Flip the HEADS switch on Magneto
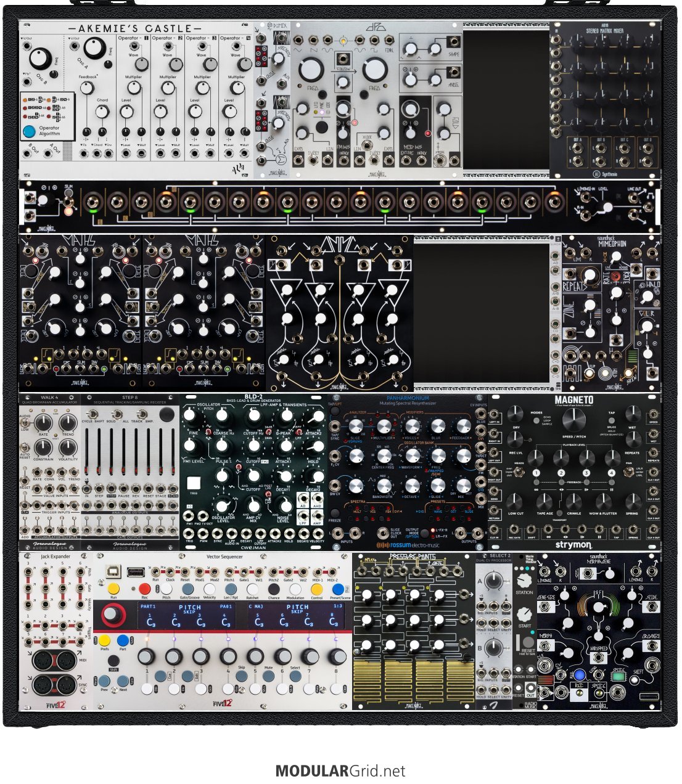This screenshot has height=784, width=682. coord(519,473)
